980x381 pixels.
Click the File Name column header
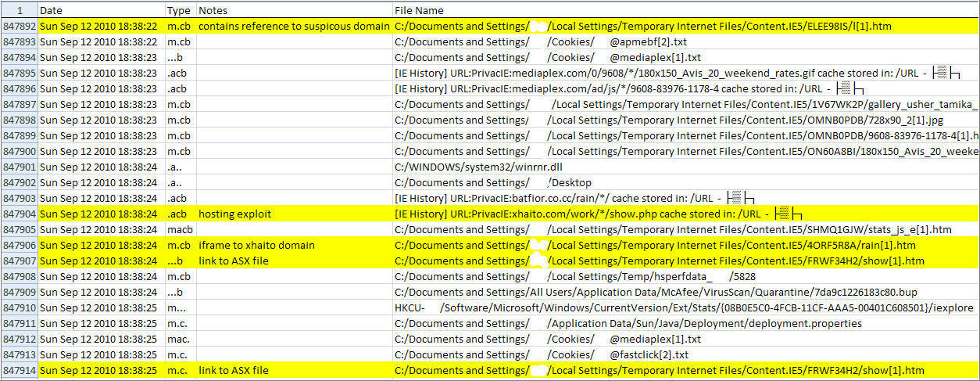686,10
